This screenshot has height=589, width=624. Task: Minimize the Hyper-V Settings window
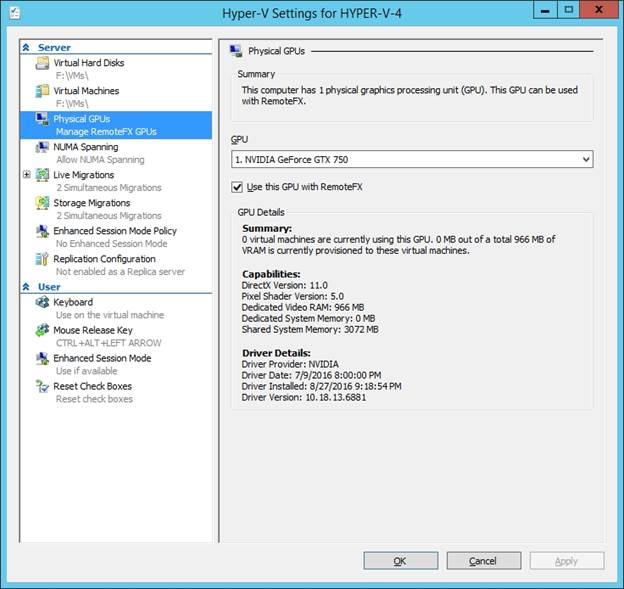tap(545, 10)
